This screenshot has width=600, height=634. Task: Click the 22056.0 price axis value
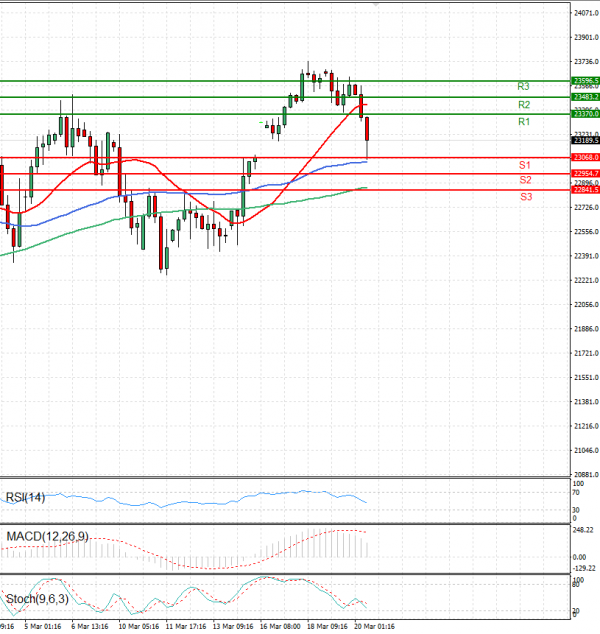tap(586, 304)
